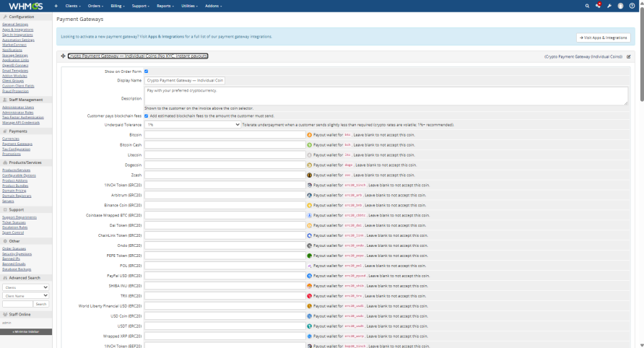Image resolution: width=644 pixels, height=348 pixels.
Task: Open the Reports menu
Action: point(165,6)
